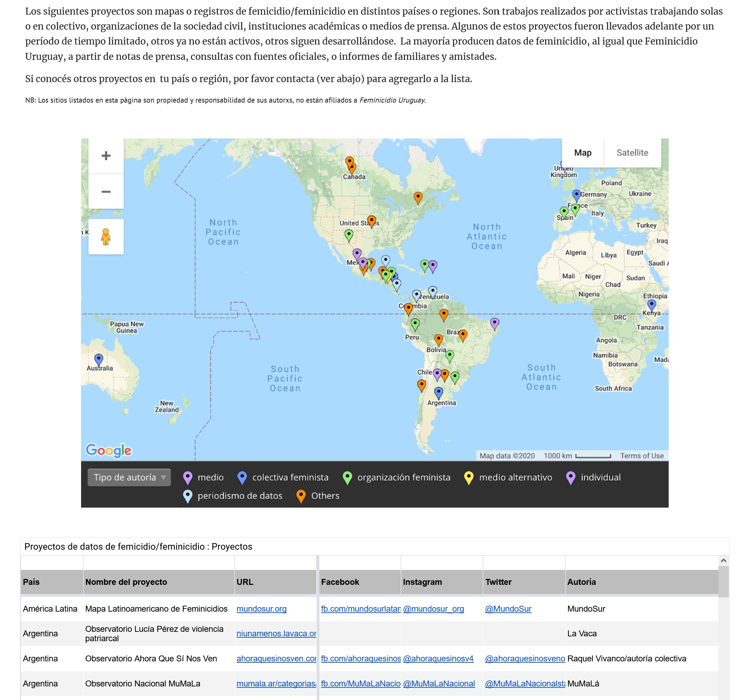The width and height of the screenshot is (748, 700).
Task: Click the individual legend pin
Action: [x=571, y=478]
